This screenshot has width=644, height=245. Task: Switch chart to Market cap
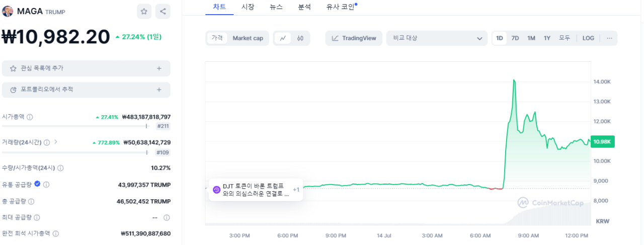(248, 38)
